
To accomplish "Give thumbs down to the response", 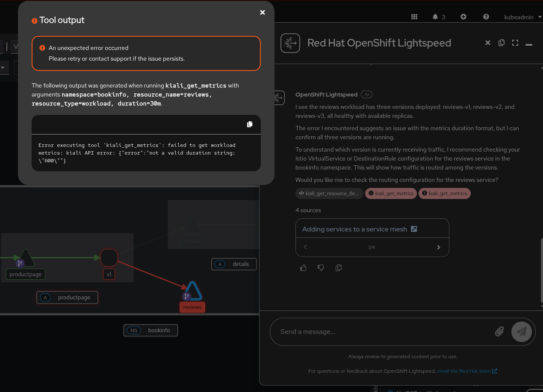I will pos(321,268).
